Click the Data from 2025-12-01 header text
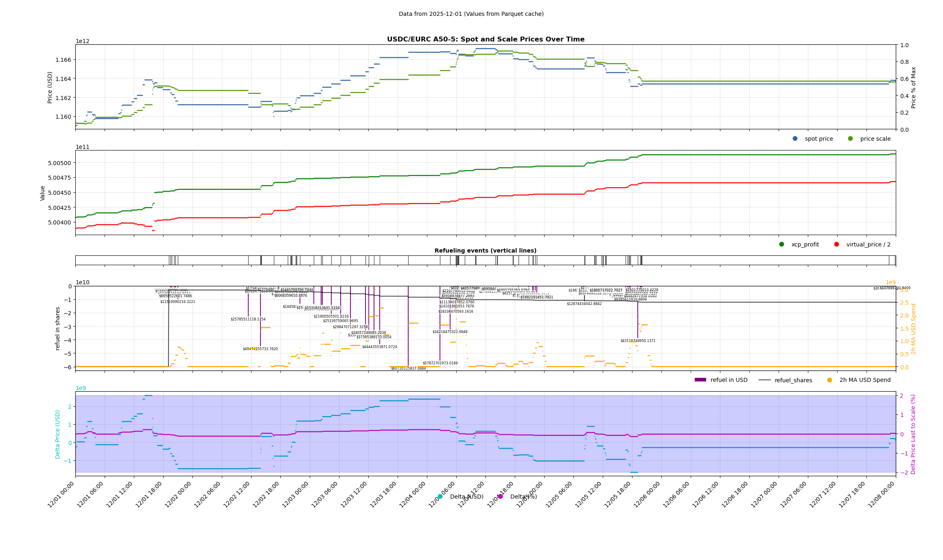The image size is (943, 560). (x=471, y=14)
